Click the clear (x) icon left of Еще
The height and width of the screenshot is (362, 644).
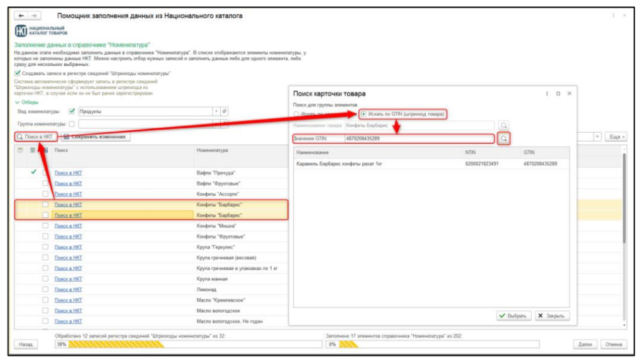(597, 137)
